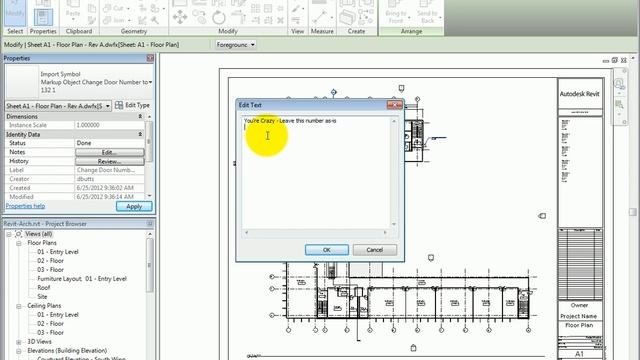Select the Modify arrow tool
Viewport: 640px width, 360px height.
pos(15,12)
